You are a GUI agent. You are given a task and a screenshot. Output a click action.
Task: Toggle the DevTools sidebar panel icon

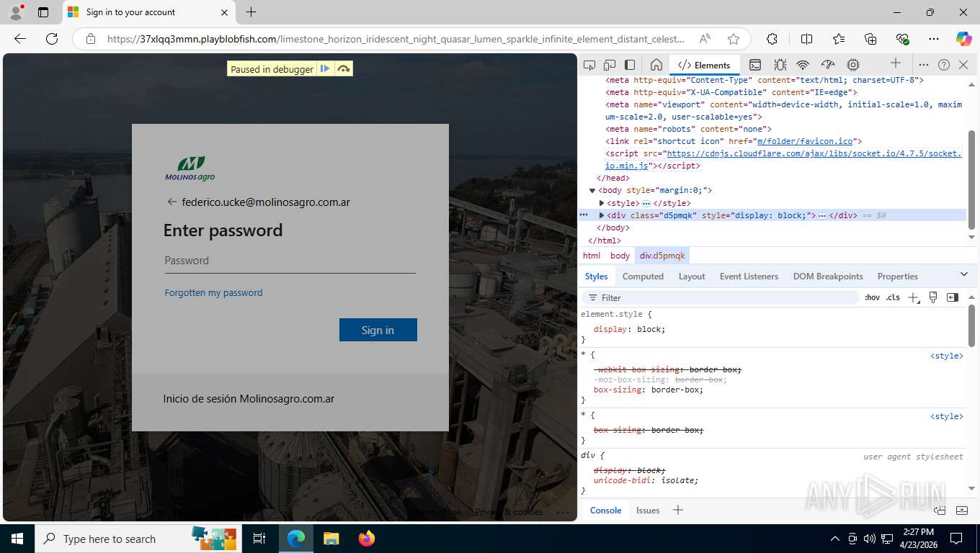tap(630, 65)
